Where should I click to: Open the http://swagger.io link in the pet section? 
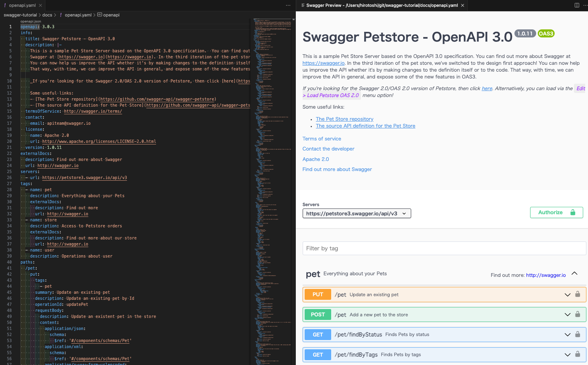[546, 275]
